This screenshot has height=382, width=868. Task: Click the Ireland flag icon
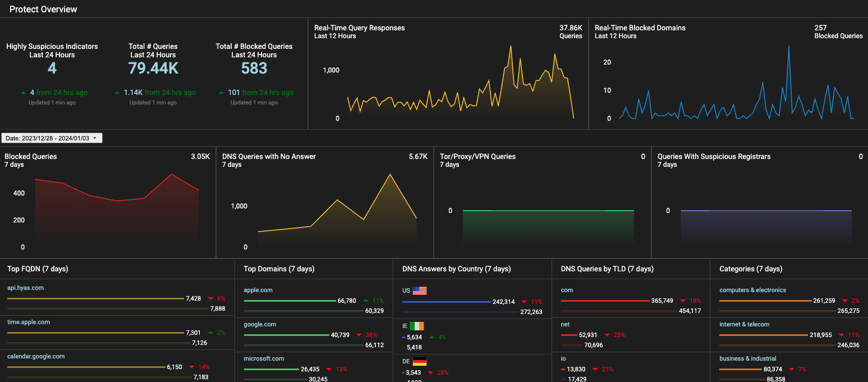coord(417,326)
